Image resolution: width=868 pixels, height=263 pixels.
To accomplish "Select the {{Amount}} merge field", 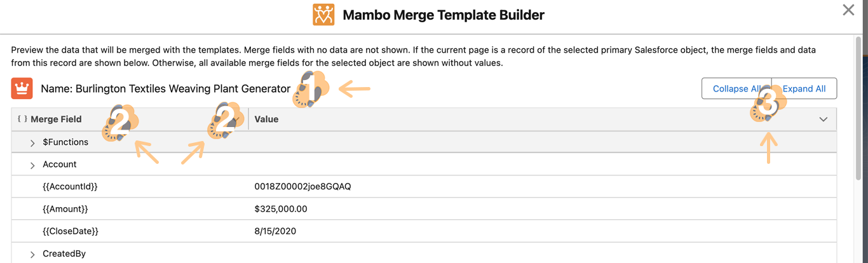I will click(x=65, y=209).
